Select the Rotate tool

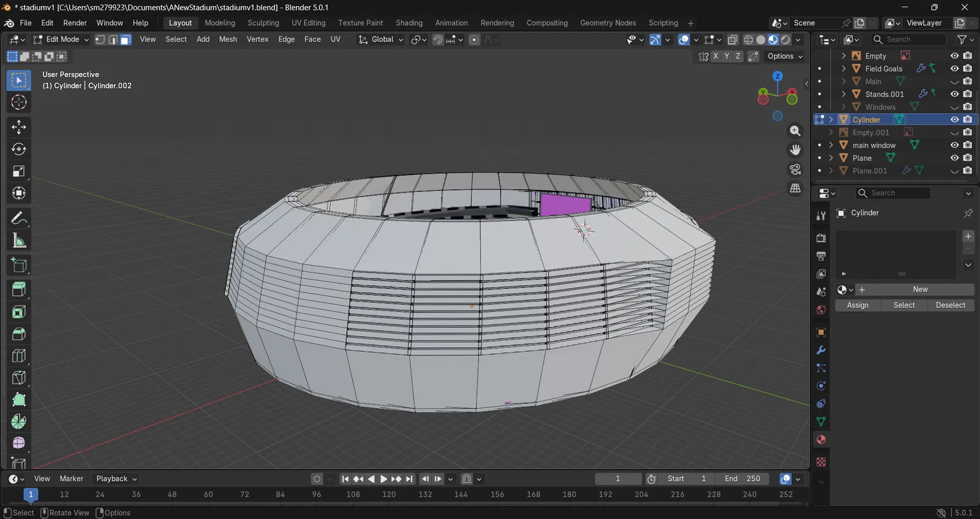click(18, 149)
